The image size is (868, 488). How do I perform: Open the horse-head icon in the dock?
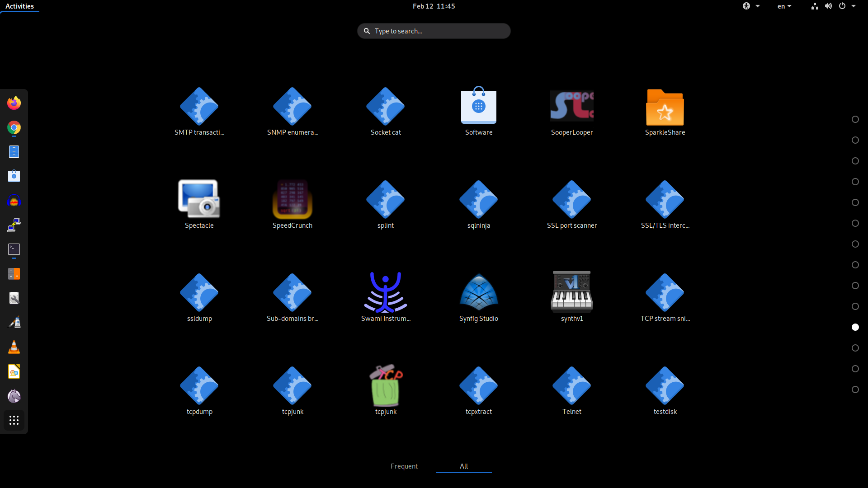(x=14, y=396)
